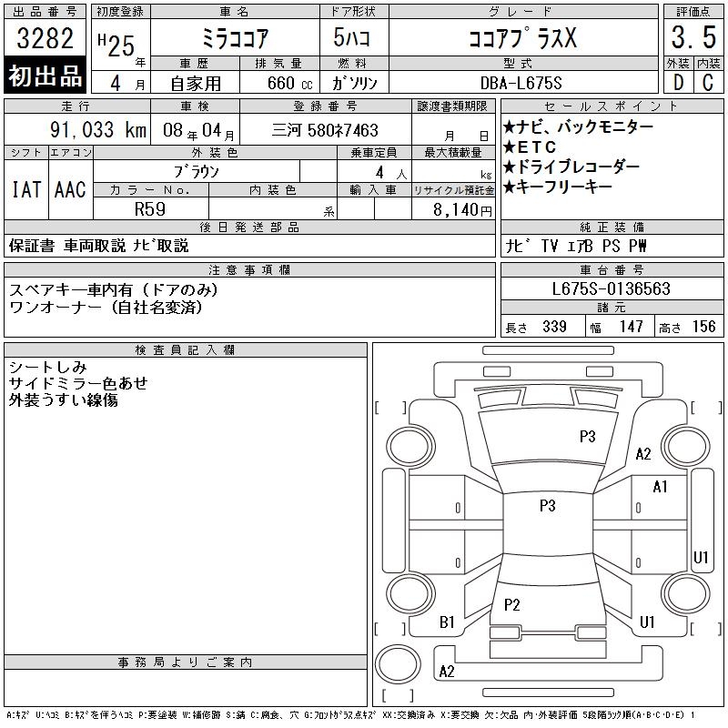Click the ★ドライブレコーダー sales point

(571, 167)
